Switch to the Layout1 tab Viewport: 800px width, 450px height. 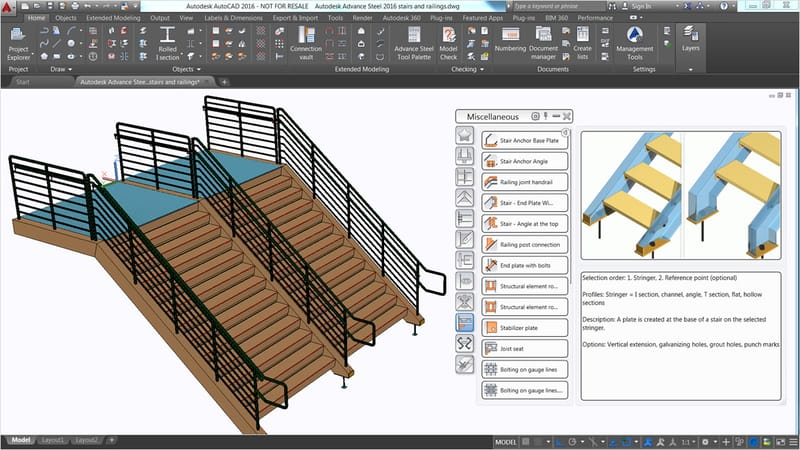pos(53,440)
